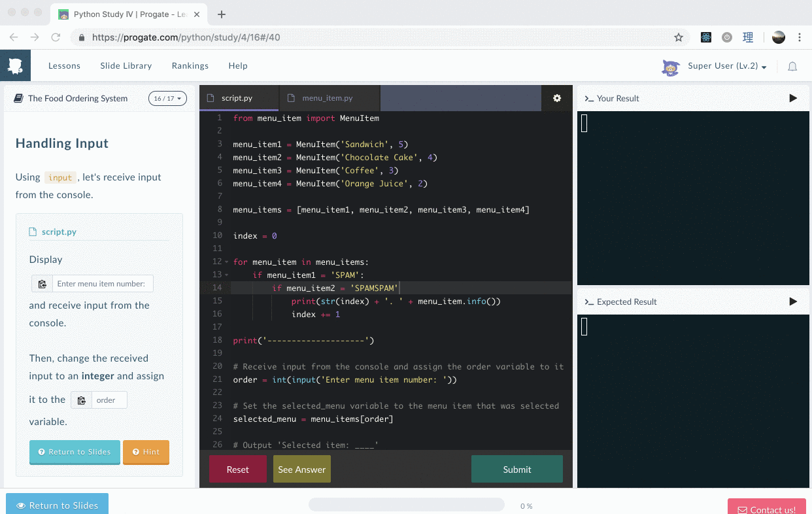Viewport: 812px width, 514px height.
Task: Open notifications via the bell icon
Action: click(792, 66)
